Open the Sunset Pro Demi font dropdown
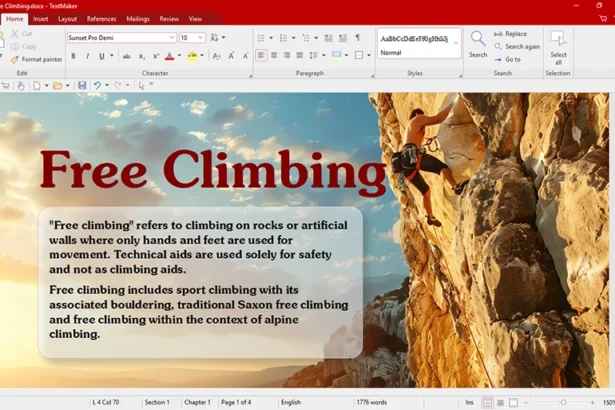 (171, 38)
